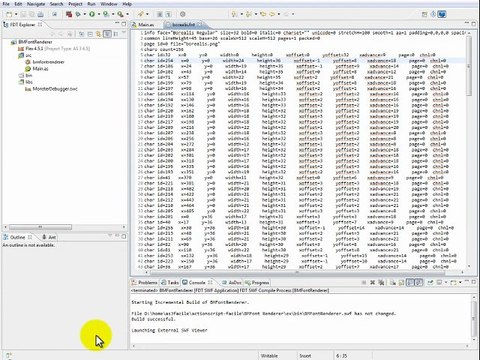Click the External Tools toolbar icon

click(120, 14)
